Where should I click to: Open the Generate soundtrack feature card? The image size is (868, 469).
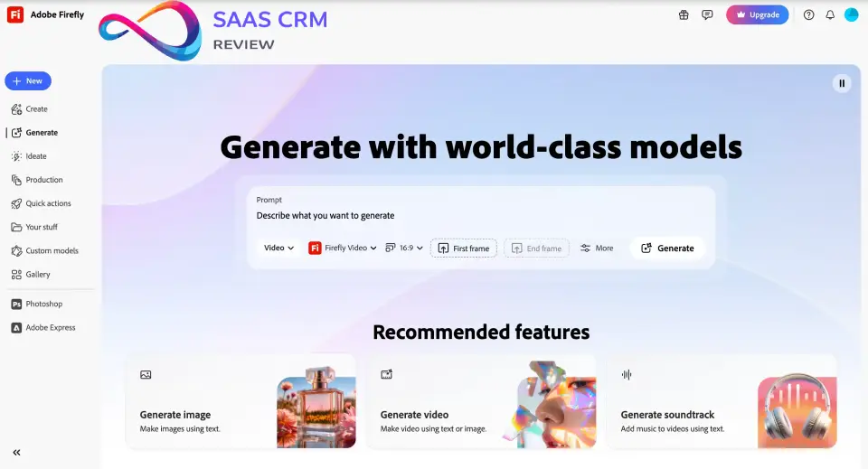pyautogui.click(x=721, y=401)
